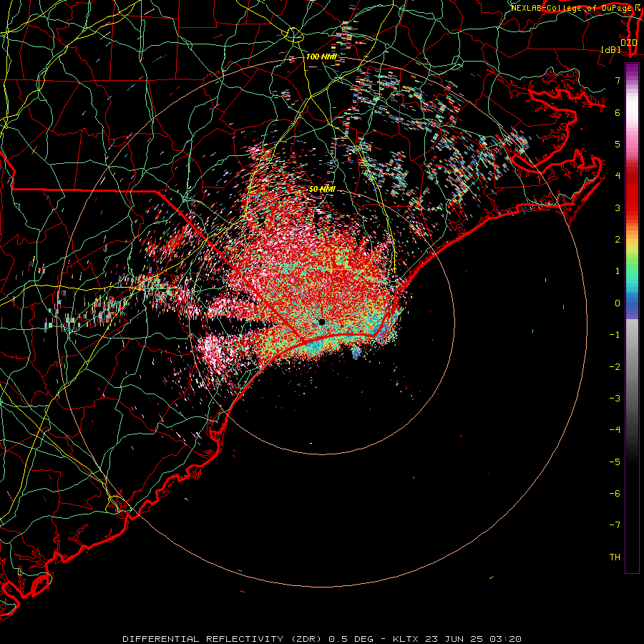Click the -7 dB color scale tick

click(x=615, y=525)
